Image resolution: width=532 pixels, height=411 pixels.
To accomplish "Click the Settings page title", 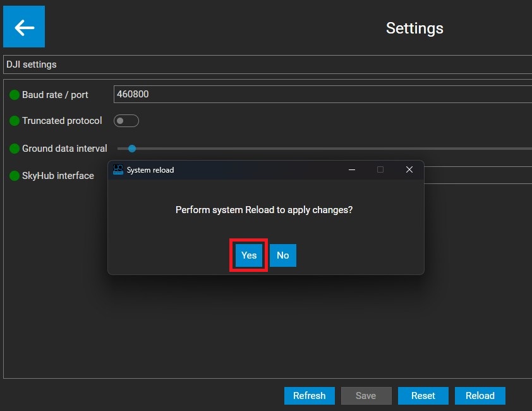I will point(414,28).
